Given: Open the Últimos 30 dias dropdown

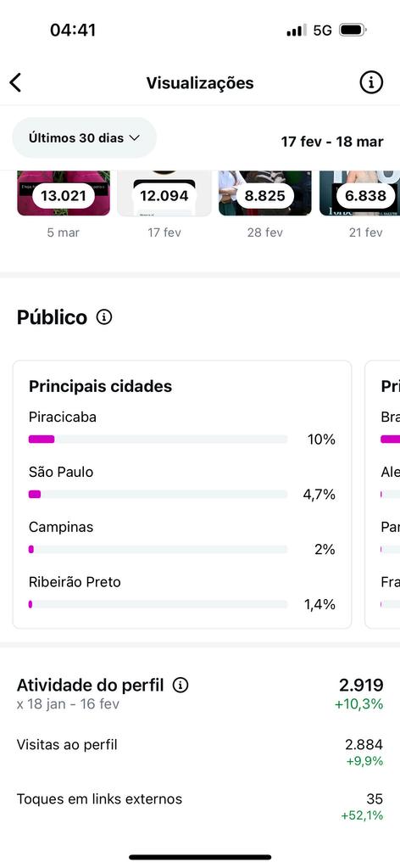Looking at the screenshot, I should click(84, 137).
